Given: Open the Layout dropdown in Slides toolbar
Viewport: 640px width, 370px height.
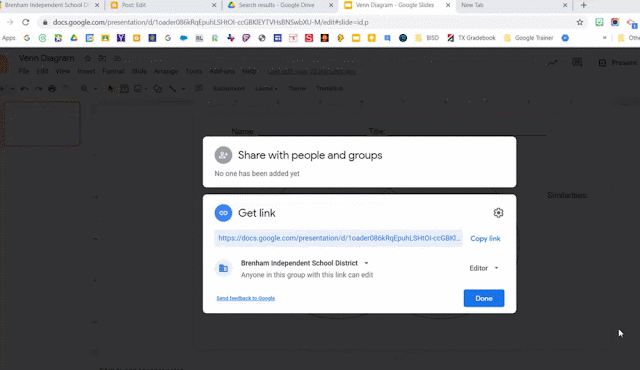Looking at the screenshot, I should (x=266, y=89).
